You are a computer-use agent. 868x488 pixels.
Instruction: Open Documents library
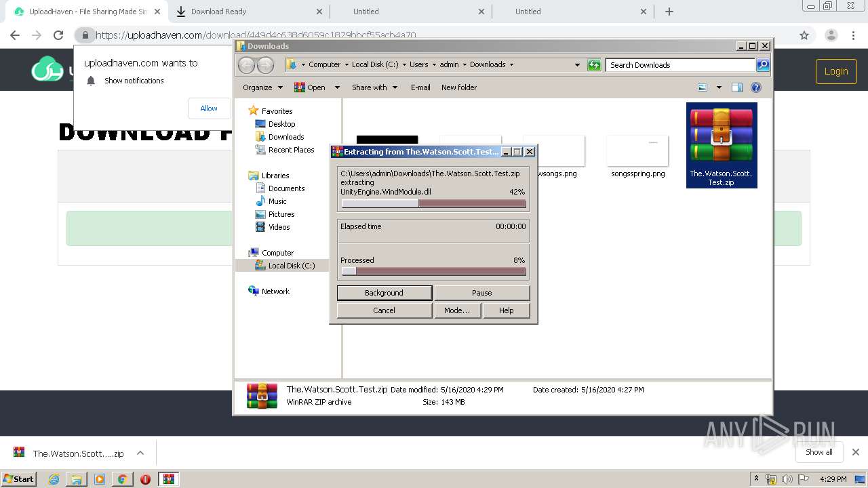pos(286,188)
